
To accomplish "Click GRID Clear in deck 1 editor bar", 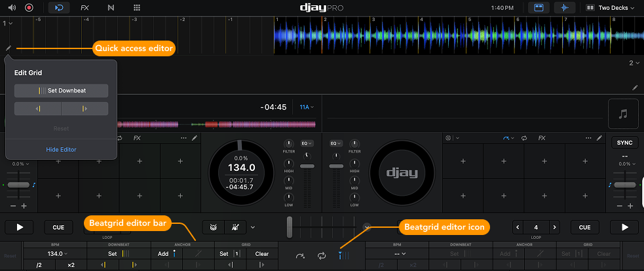I will pos(262,254).
